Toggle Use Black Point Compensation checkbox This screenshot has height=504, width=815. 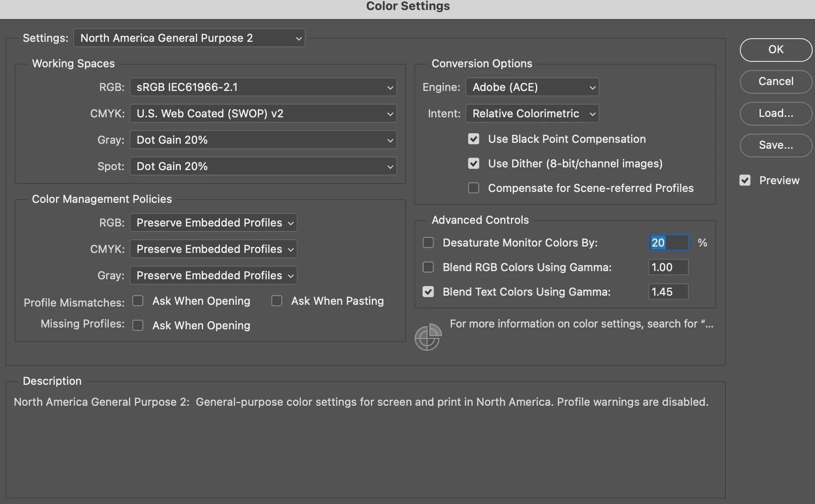pos(474,139)
